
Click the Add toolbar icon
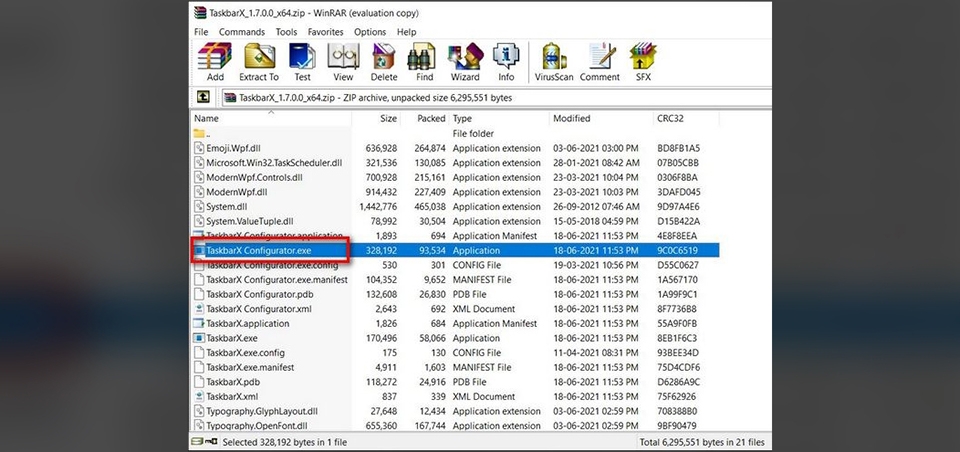215,56
